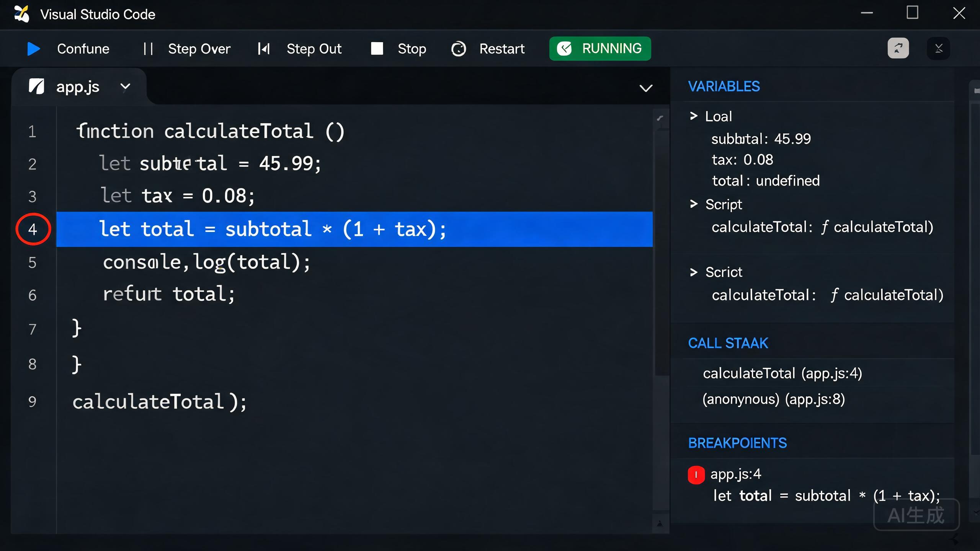Click line number 3 in gutter
980x551 pixels.
point(32,197)
